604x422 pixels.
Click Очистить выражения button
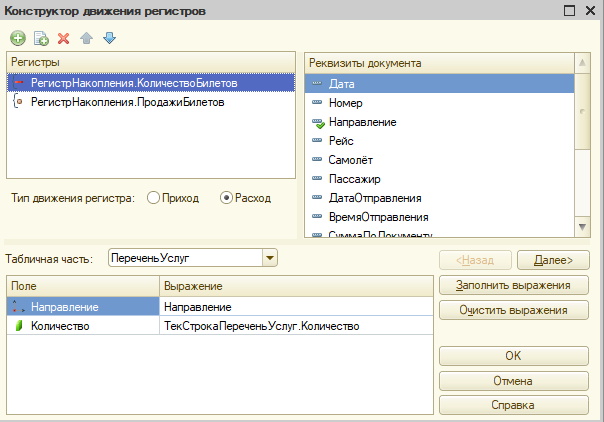click(514, 310)
